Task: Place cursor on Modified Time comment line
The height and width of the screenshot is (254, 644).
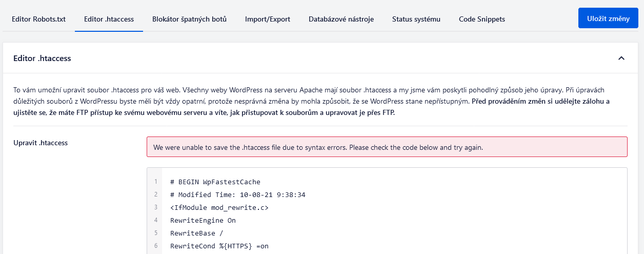Action: [x=238, y=194]
